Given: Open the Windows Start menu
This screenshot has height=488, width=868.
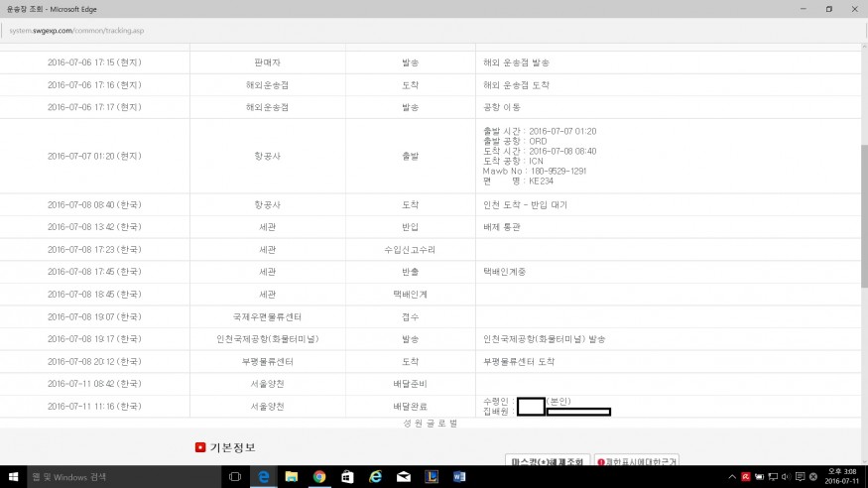Looking at the screenshot, I should click(x=14, y=476).
